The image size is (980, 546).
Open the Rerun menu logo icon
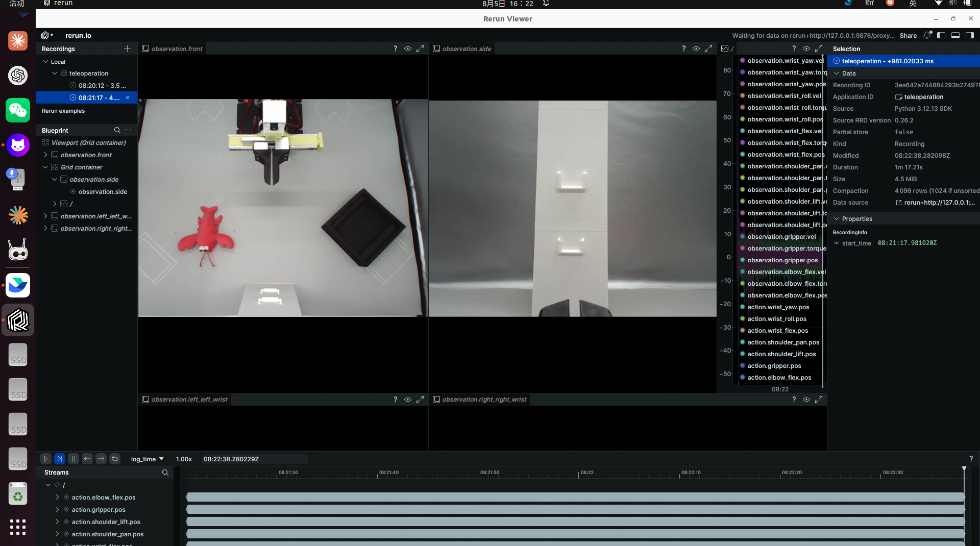pyautogui.click(x=46, y=35)
